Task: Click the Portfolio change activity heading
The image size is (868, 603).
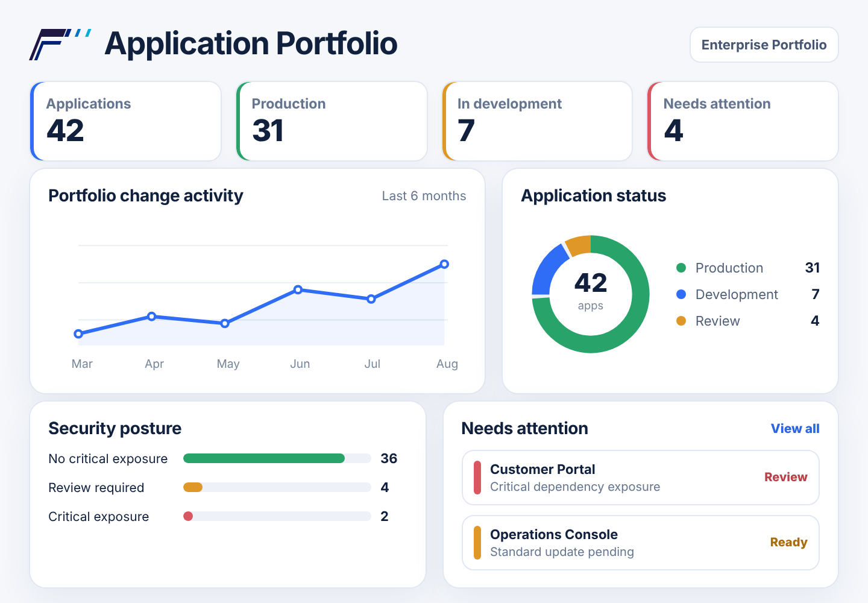Action: click(x=146, y=195)
